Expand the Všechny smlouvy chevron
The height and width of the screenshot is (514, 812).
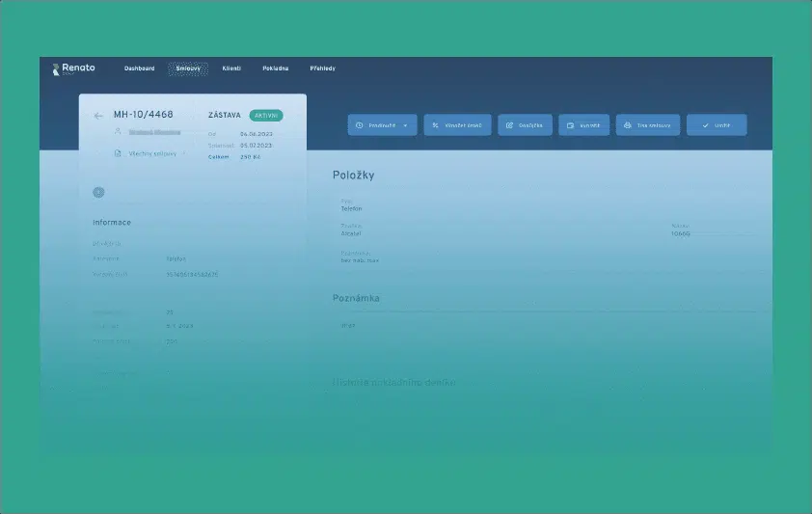[185, 153]
